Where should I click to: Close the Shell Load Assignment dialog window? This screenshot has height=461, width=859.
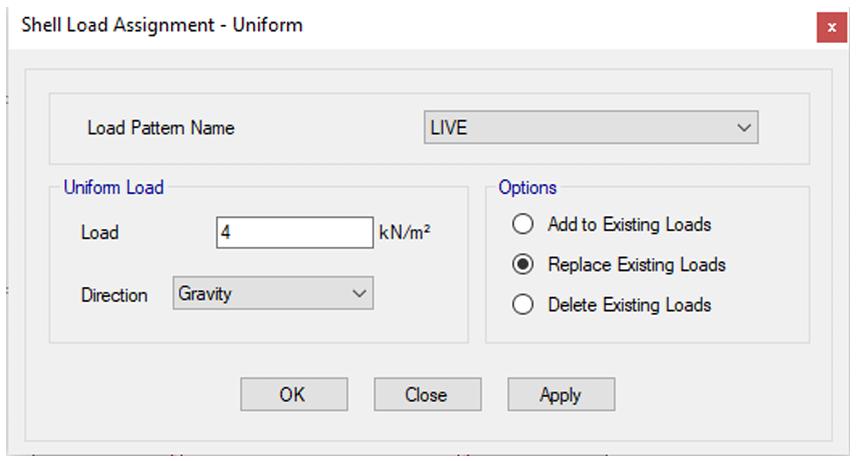[x=831, y=27]
